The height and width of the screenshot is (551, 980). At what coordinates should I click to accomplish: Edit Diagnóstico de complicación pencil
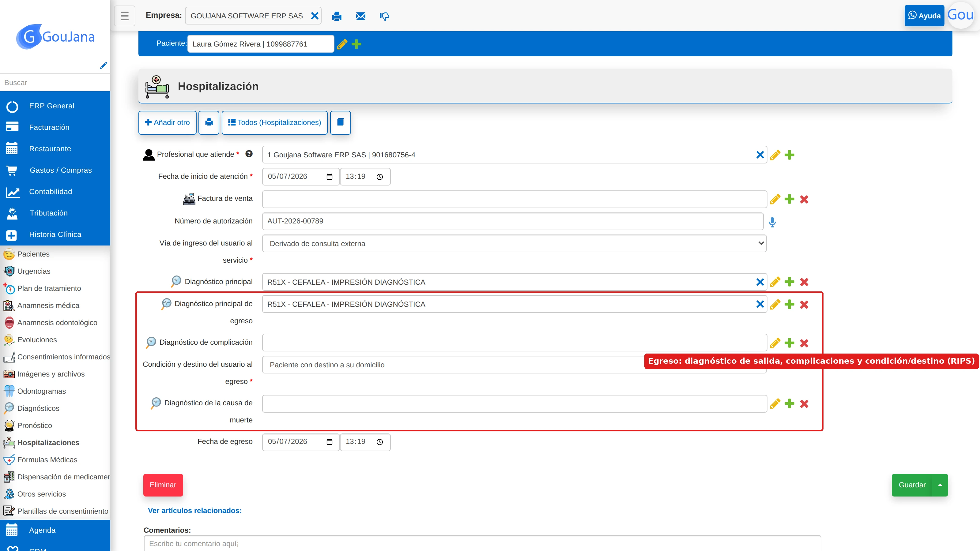775,343
